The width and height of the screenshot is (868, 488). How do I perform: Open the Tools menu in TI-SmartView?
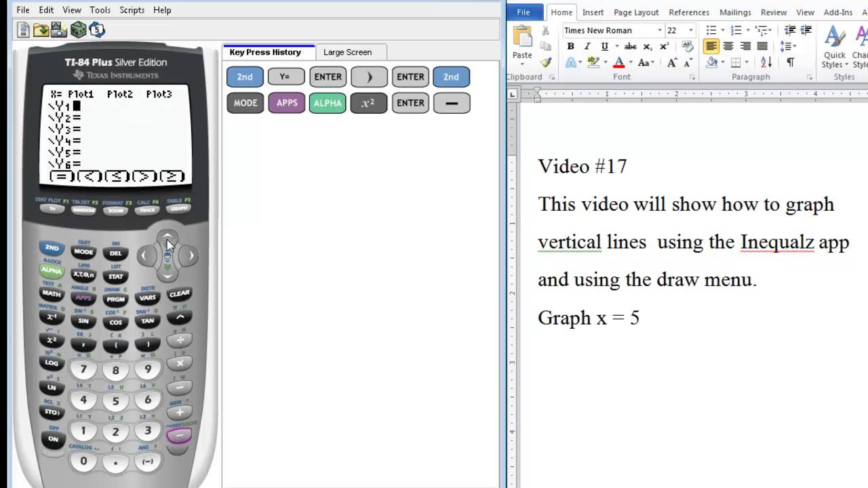pos(100,10)
